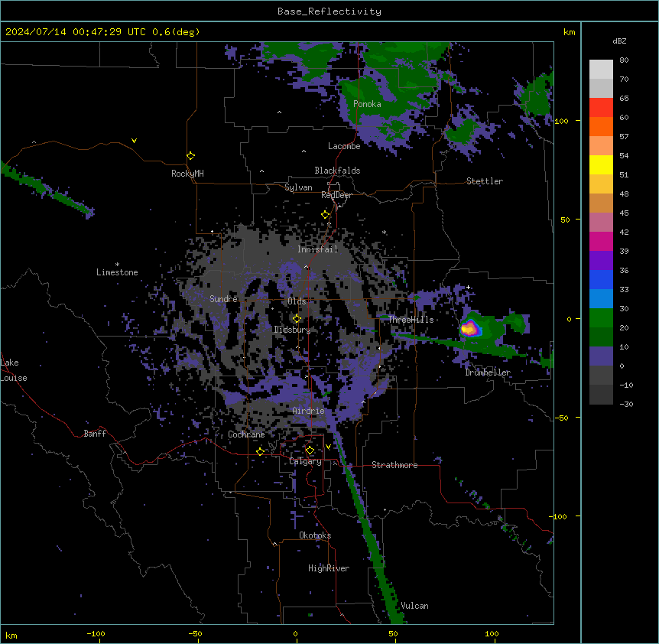This screenshot has width=659, height=644.
Task: Click the white plus marker north of storm cell
Action: pyautogui.click(x=468, y=287)
